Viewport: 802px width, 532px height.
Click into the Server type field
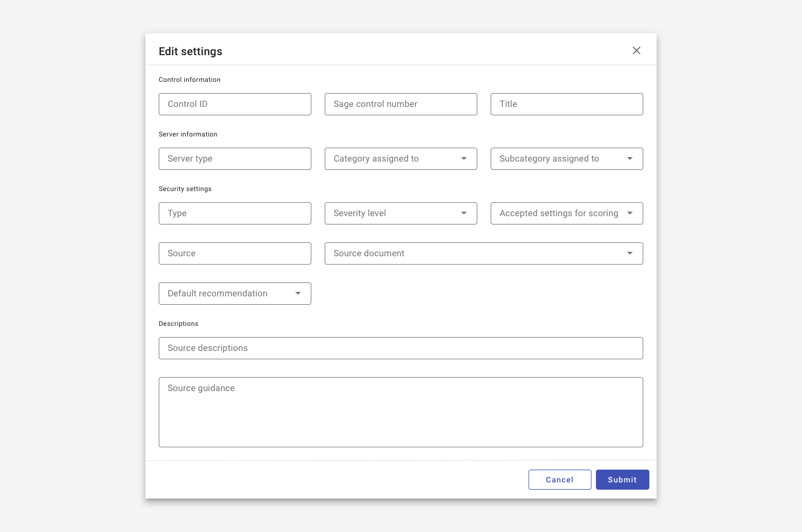click(235, 159)
